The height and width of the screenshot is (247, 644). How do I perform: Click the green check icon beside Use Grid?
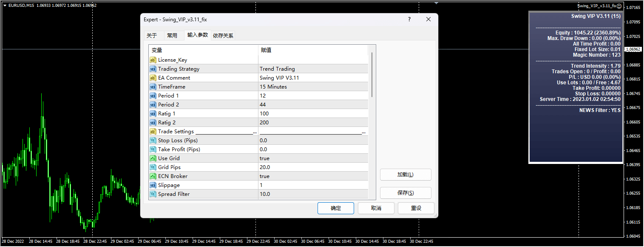153,158
